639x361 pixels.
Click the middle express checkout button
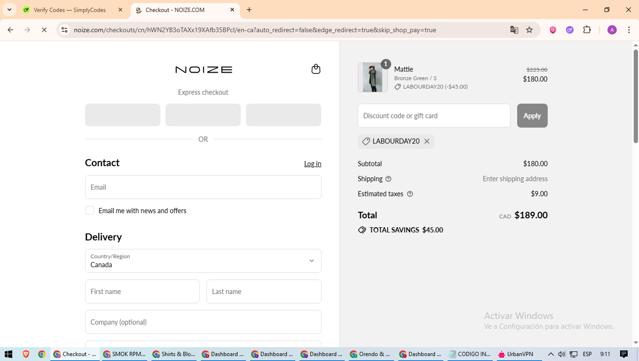(x=203, y=114)
